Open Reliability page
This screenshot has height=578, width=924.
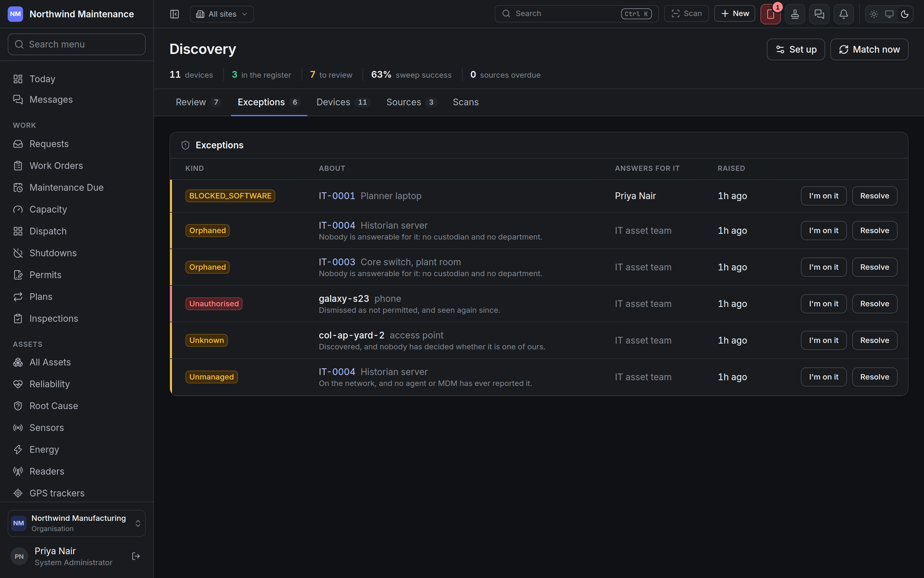point(77,384)
